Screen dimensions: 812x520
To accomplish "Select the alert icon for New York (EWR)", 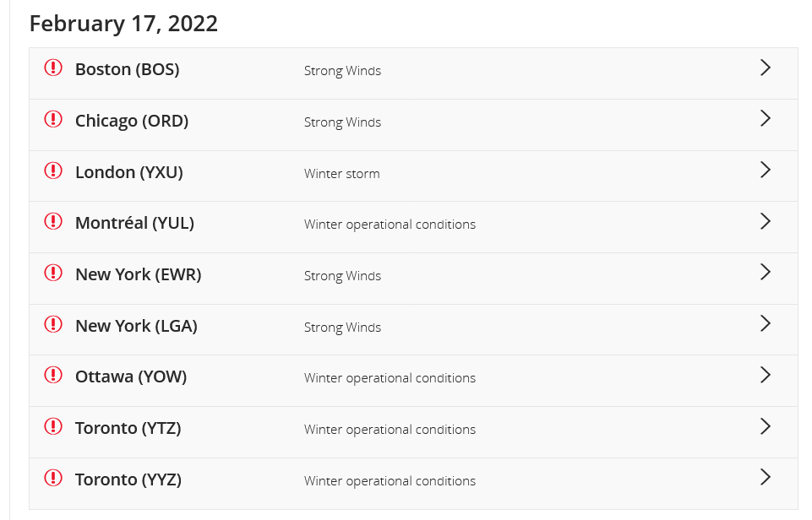I will [53, 273].
